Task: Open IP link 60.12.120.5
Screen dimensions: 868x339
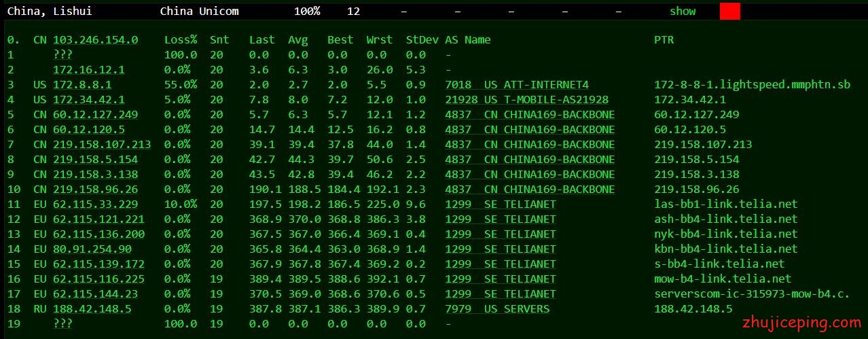Action: (88, 130)
